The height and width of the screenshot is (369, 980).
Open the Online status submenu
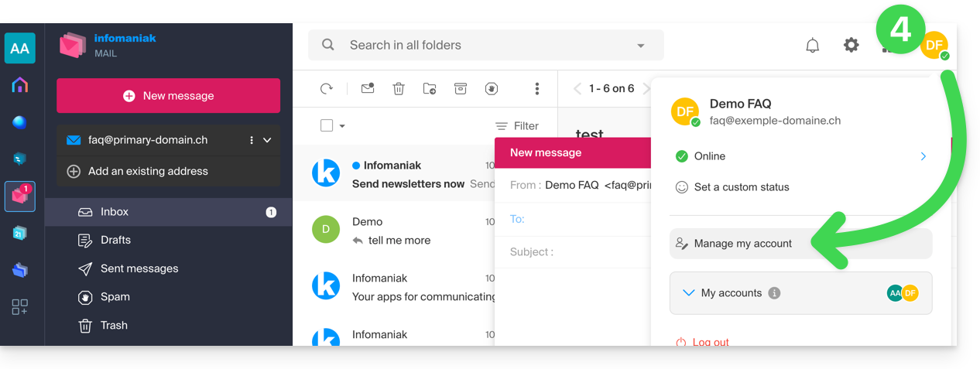pyautogui.click(x=923, y=156)
